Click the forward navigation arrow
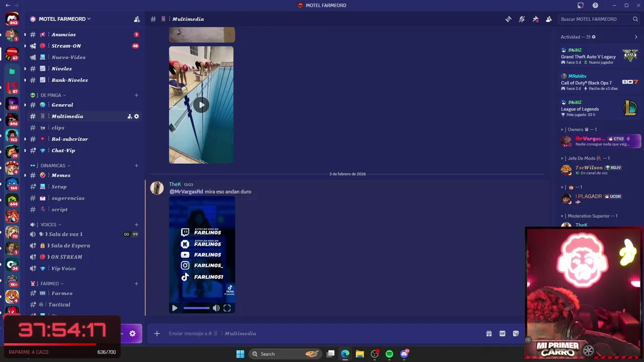This screenshot has width=644, height=362. click(17, 6)
